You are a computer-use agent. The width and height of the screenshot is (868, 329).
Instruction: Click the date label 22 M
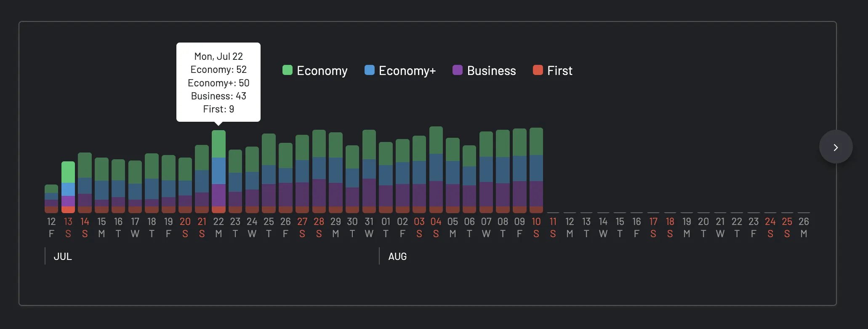218,227
